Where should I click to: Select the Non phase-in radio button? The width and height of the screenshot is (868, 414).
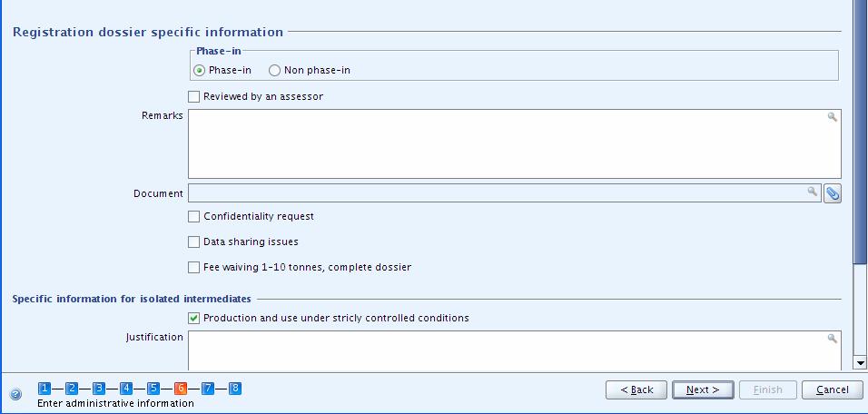pos(274,71)
